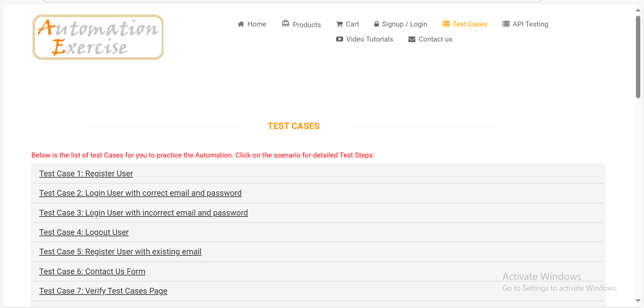This screenshot has width=644, height=308.
Task: Click the vertical scrollbar thumb
Action: (638, 57)
